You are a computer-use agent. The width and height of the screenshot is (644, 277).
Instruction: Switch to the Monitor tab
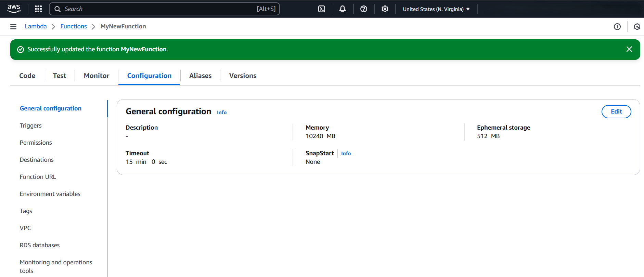coord(96,76)
